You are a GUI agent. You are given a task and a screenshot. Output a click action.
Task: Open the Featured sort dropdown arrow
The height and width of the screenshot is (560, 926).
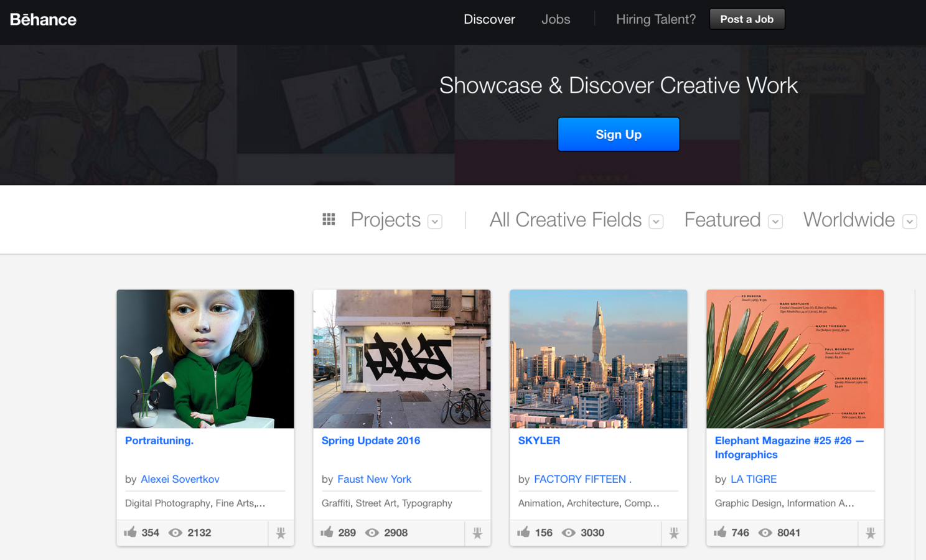click(x=775, y=222)
